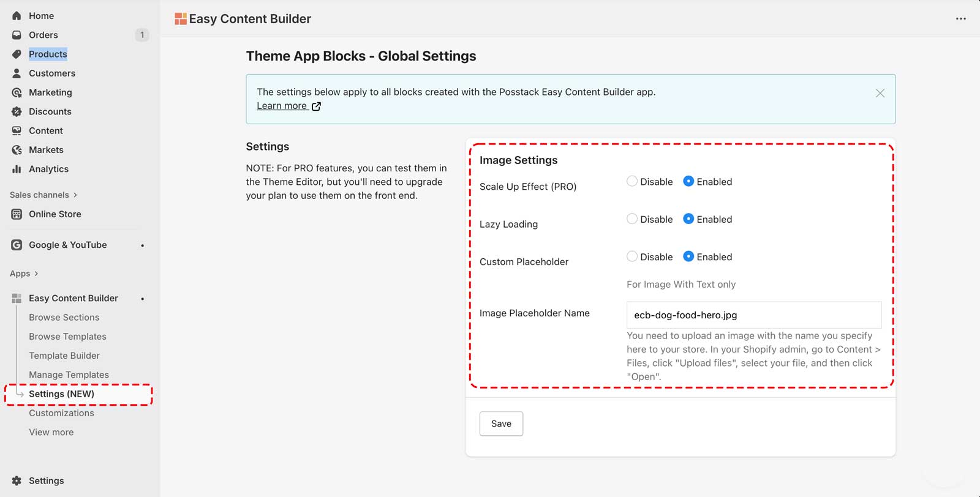Open Marketing via its target icon
Image resolution: width=980 pixels, height=497 pixels.
pyautogui.click(x=17, y=92)
